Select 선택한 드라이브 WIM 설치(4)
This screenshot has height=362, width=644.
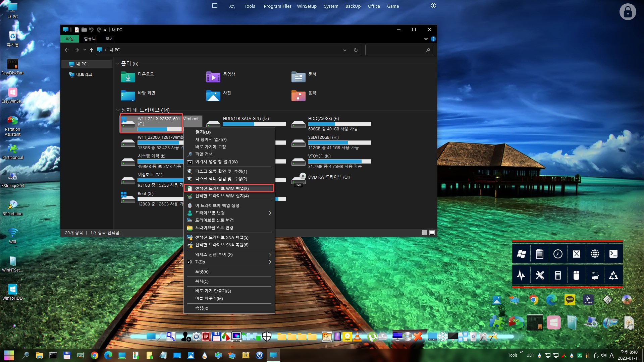(229, 196)
